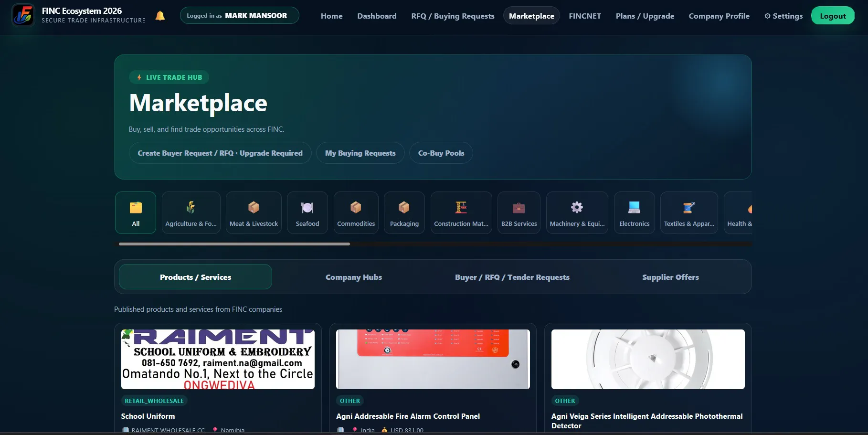Select the Packaging category

pos(404,212)
